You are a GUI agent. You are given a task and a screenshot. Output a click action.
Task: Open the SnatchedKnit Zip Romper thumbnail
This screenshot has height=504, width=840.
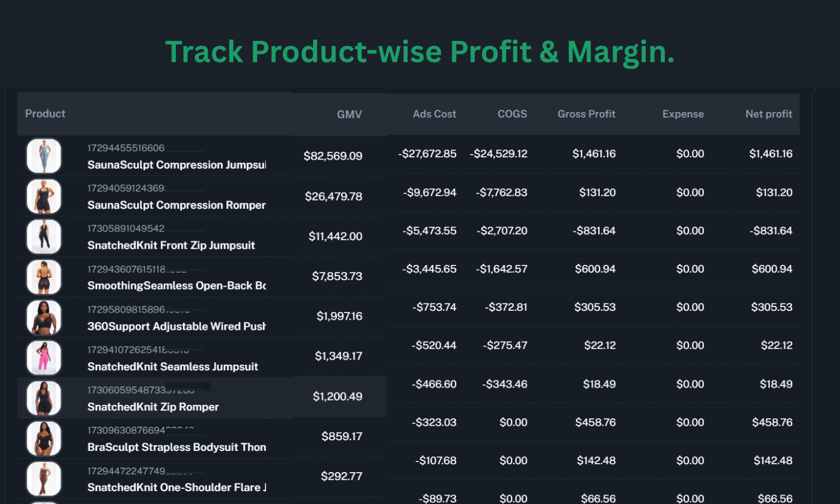(x=44, y=398)
